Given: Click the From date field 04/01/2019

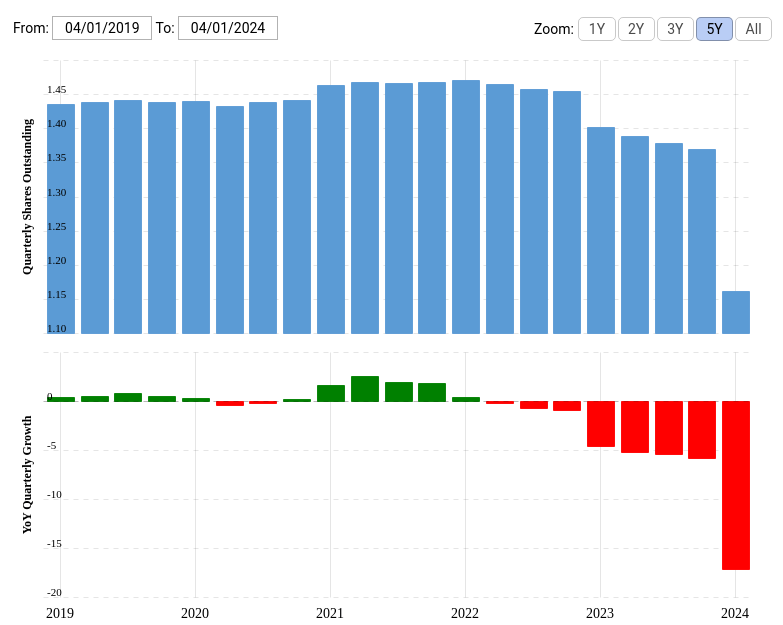Looking at the screenshot, I should pos(102,28).
